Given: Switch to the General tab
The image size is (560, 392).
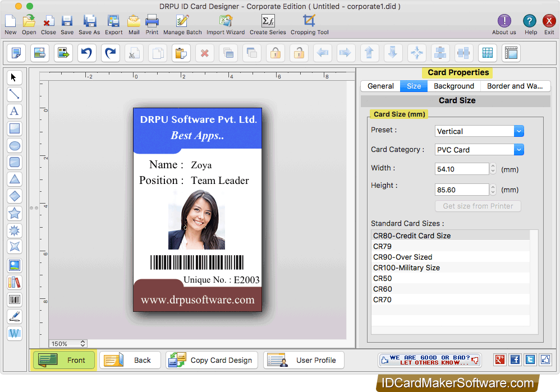Looking at the screenshot, I should pos(380,86).
